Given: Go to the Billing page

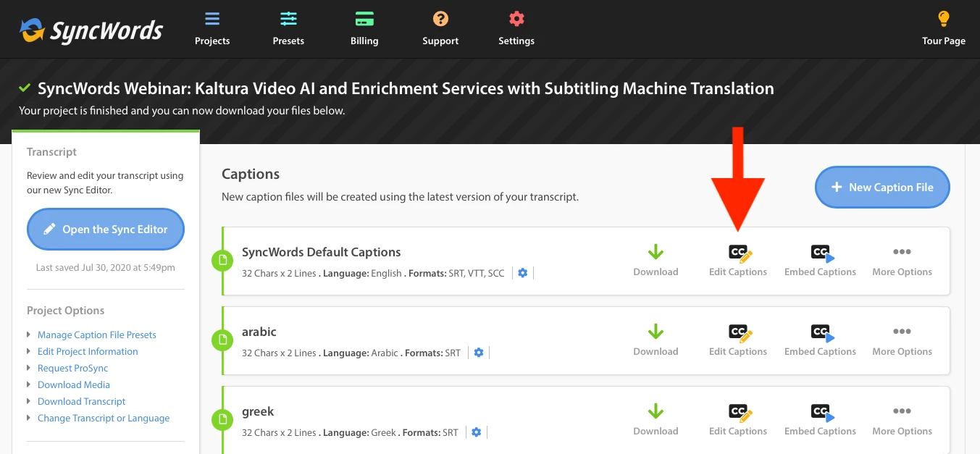Looking at the screenshot, I should tap(364, 29).
